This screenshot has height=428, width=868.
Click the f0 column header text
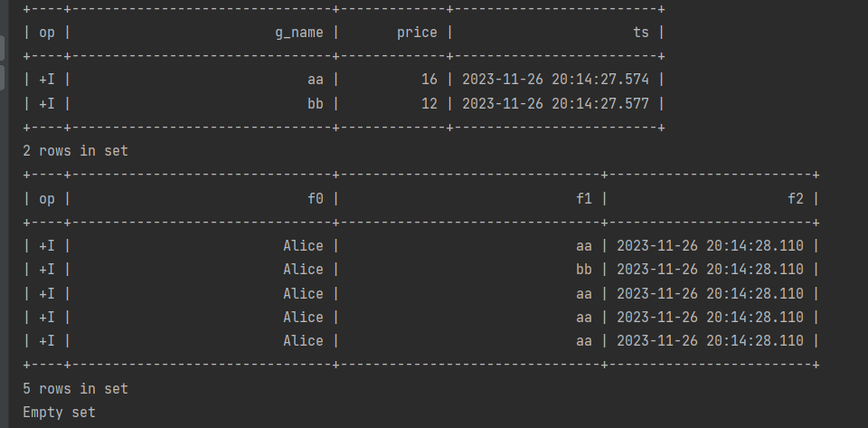coord(316,199)
